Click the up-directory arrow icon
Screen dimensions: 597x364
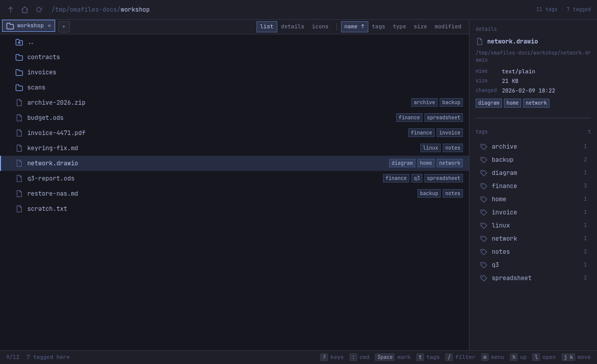pyautogui.click(x=11, y=10)
